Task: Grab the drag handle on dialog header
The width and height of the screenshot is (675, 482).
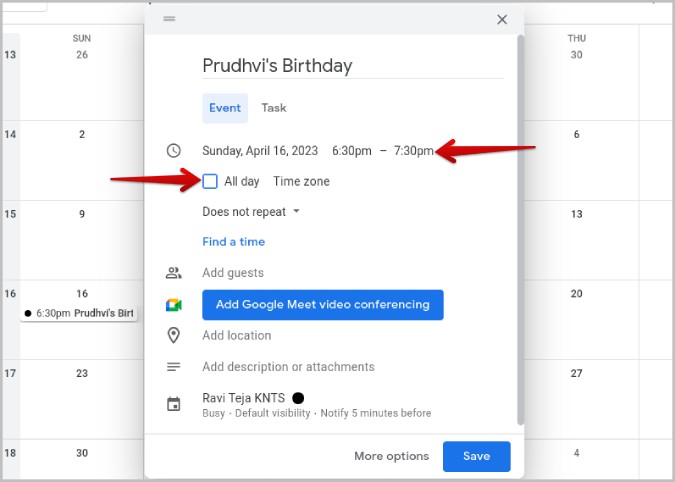Action: pyautogui.click(x=169, y=19)
